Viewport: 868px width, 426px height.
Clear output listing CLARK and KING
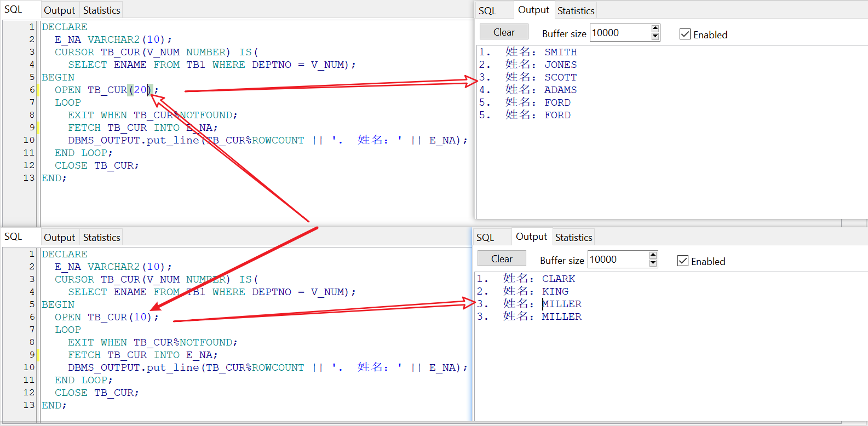coord(502,258)
